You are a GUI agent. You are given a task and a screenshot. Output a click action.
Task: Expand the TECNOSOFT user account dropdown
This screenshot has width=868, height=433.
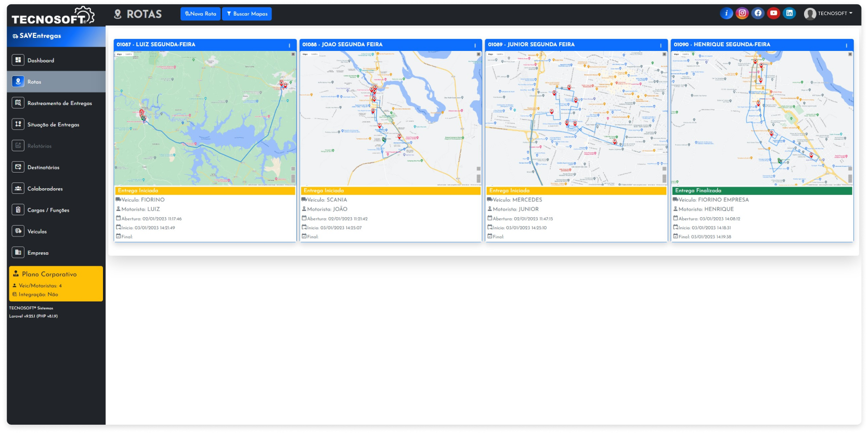[829, 14]
